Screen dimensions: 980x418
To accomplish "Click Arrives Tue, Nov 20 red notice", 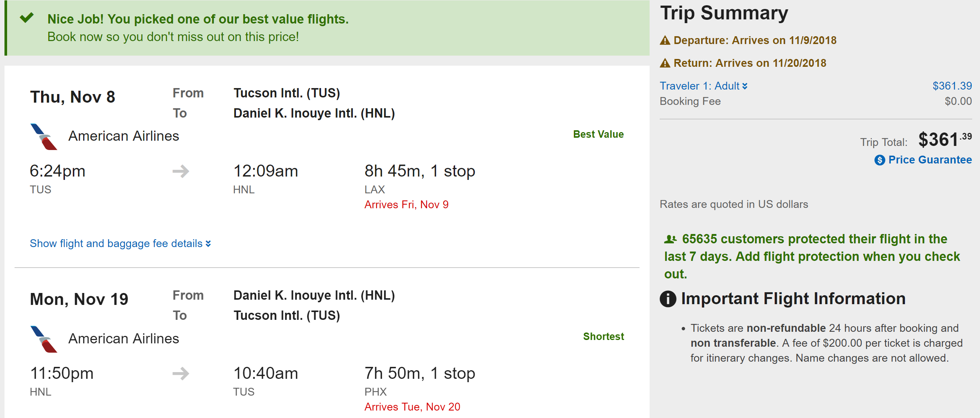I will point(412,407).
